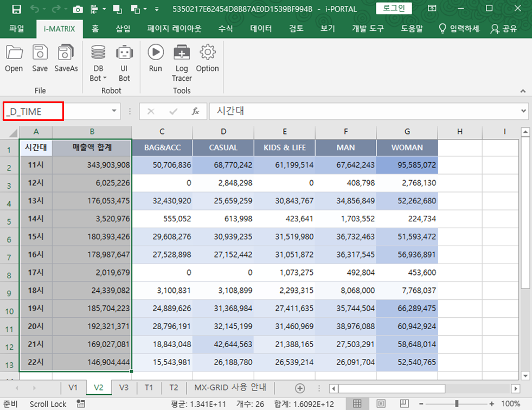Expand the formula bar
The image size is (532, 410).
click(523, 111)
